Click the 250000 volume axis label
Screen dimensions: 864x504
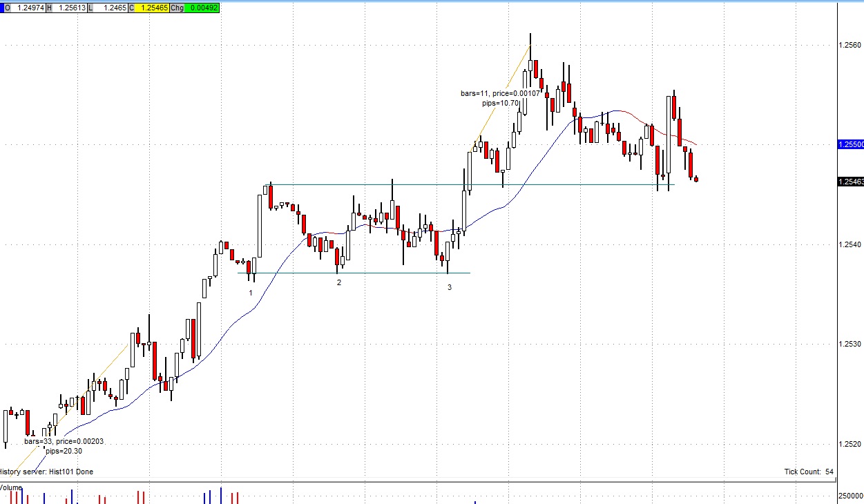point(850,496)
